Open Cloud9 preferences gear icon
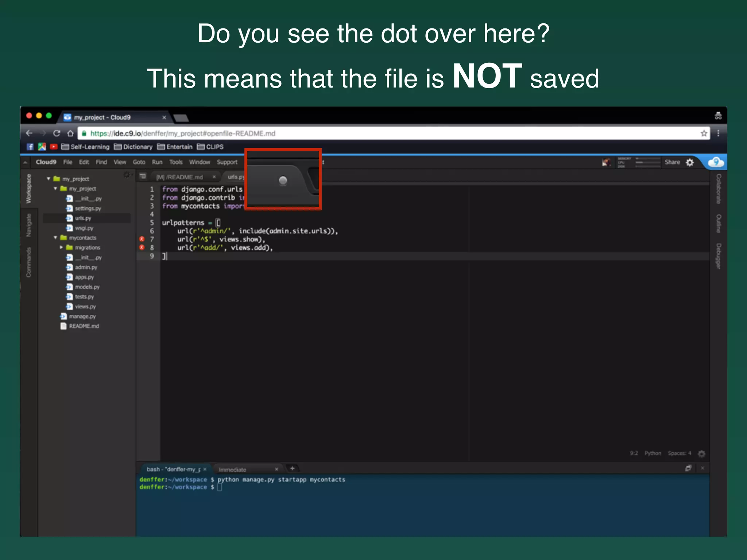 point(690,163)
